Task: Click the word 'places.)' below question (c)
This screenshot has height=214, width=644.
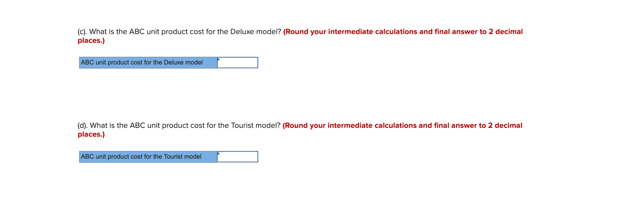Action: 90,40
